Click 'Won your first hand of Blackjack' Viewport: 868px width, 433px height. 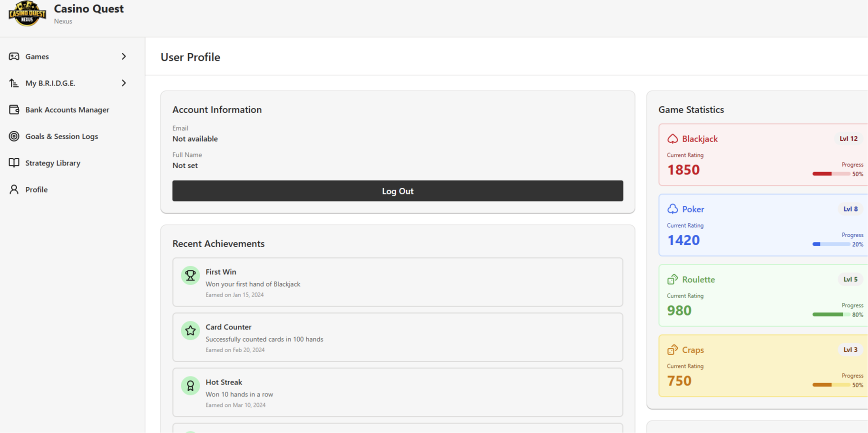253,284
